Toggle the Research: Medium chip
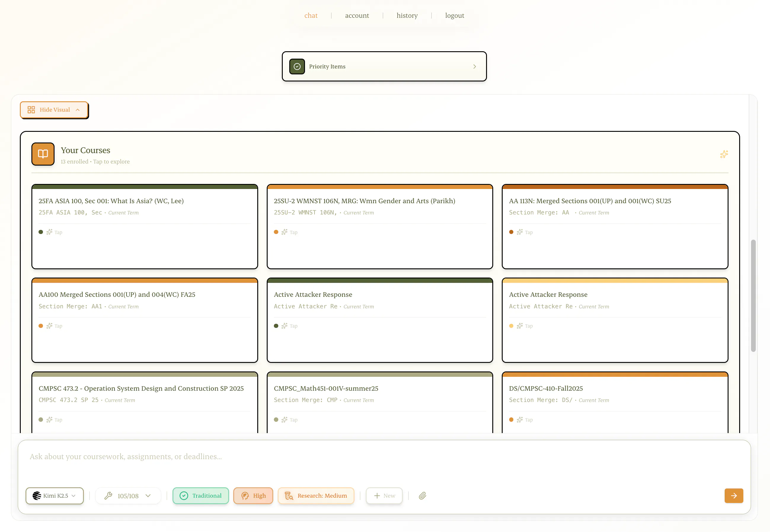Viewport: 770px width, 532px height. point(316,496)
